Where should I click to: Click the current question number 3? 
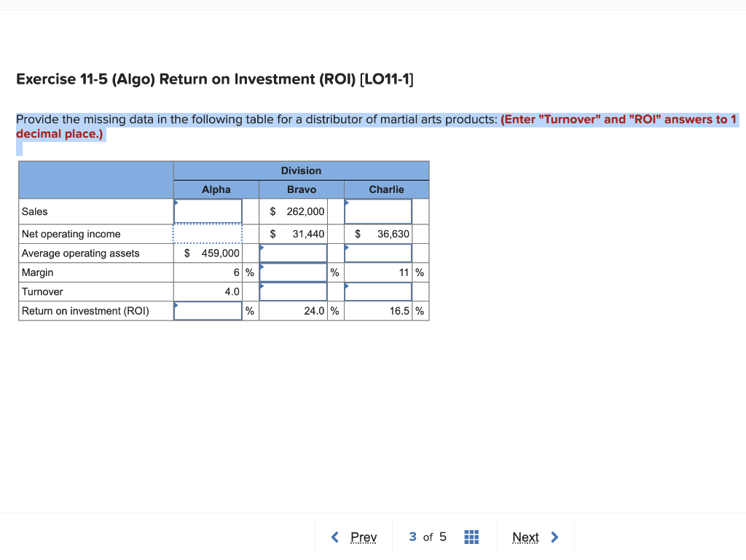coord(412,537)
